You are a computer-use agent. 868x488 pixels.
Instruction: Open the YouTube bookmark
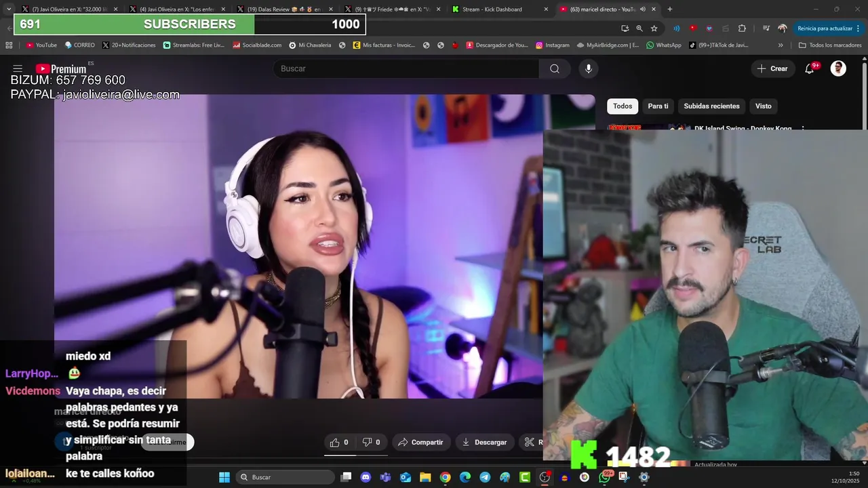[41, 45]
